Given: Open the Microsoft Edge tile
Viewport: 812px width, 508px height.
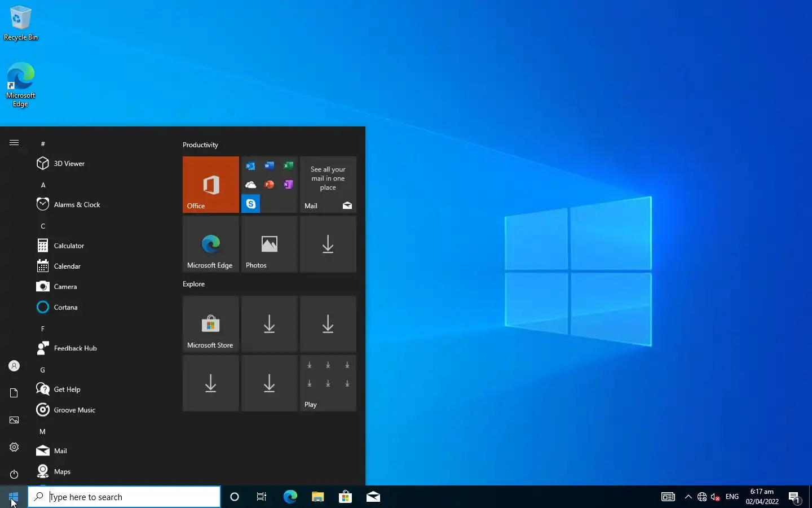Looking at the screenshot, I should (211, 244).
